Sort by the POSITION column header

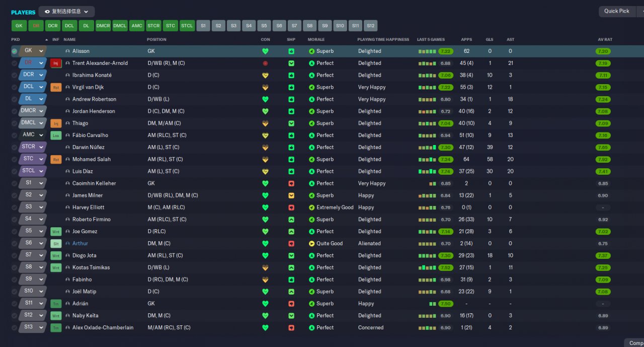(156, 39)
